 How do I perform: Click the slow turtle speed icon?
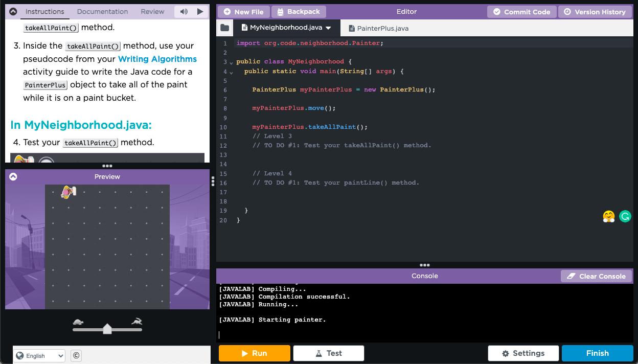point(78,322)
